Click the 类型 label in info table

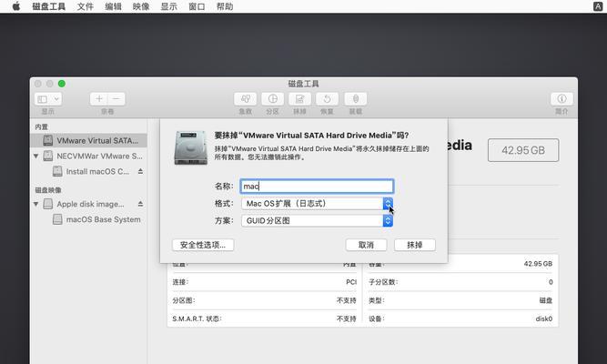click(x=377, y=300)
